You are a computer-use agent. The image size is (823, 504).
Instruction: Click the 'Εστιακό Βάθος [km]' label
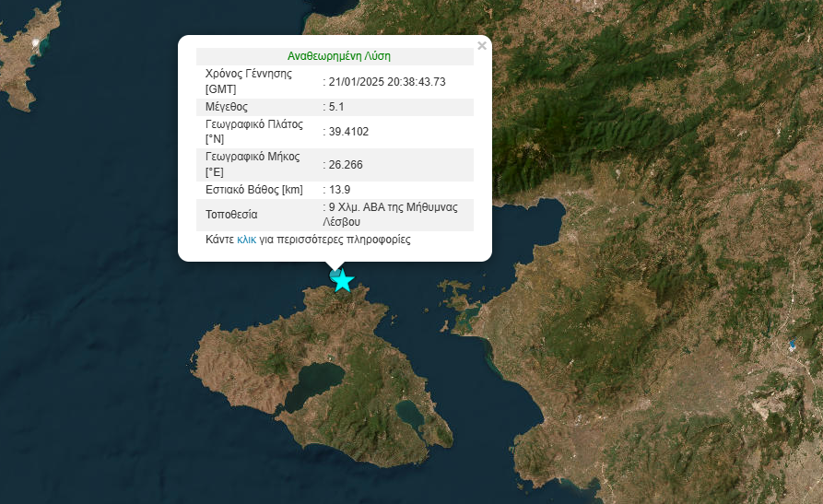pos(253,190)
